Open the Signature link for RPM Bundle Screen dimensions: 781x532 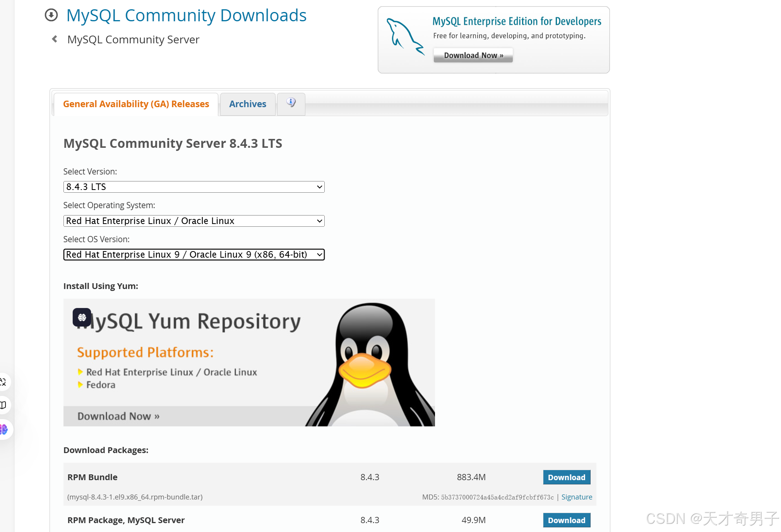(x=577, y=497)
